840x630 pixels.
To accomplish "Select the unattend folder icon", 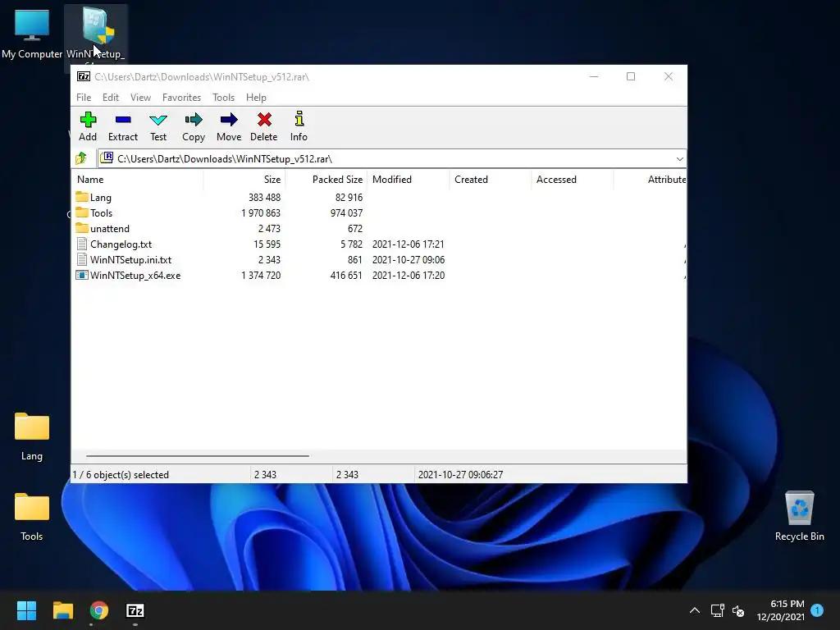I will coord(82,228).
